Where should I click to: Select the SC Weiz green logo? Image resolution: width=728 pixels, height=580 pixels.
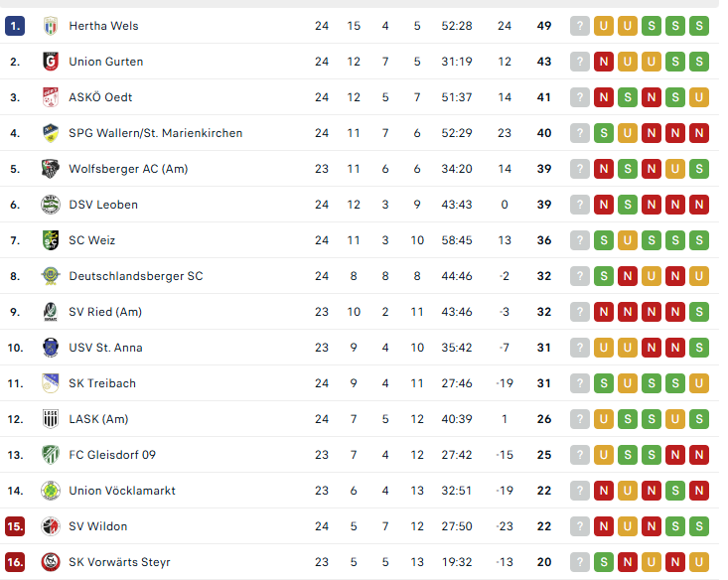tap(51, 240)
